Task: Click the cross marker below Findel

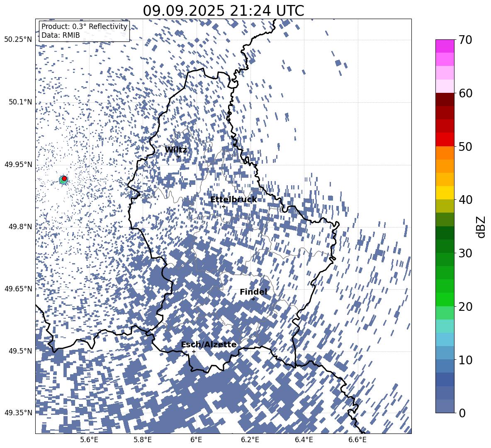Action: tap(253, 299)
